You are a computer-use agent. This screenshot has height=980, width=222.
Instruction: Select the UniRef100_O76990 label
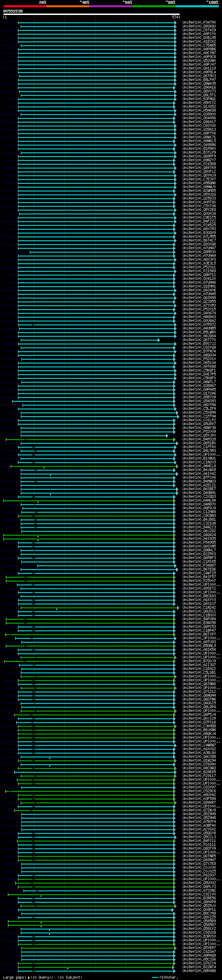199,764
